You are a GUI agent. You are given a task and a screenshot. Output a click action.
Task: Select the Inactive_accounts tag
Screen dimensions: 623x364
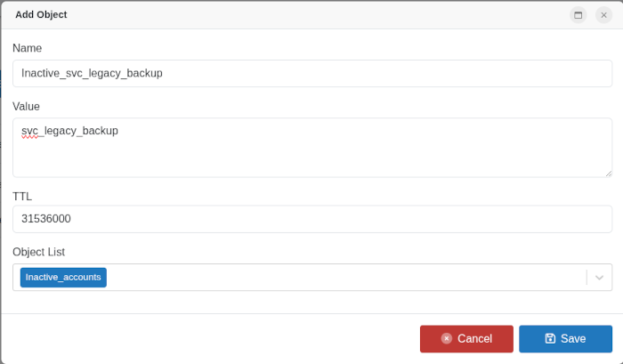tap(63, 278)
